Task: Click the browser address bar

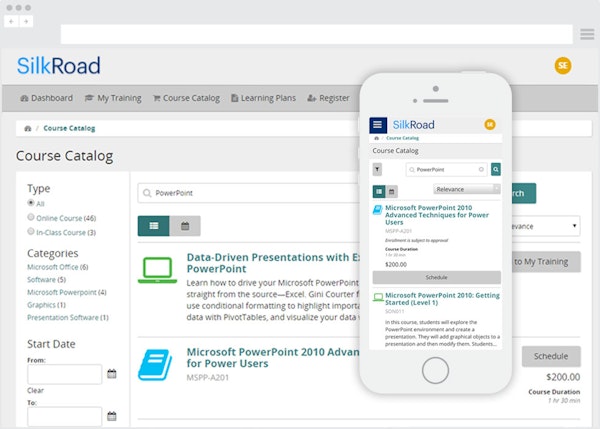Action: pyautogui.click(x=316, y=34)
